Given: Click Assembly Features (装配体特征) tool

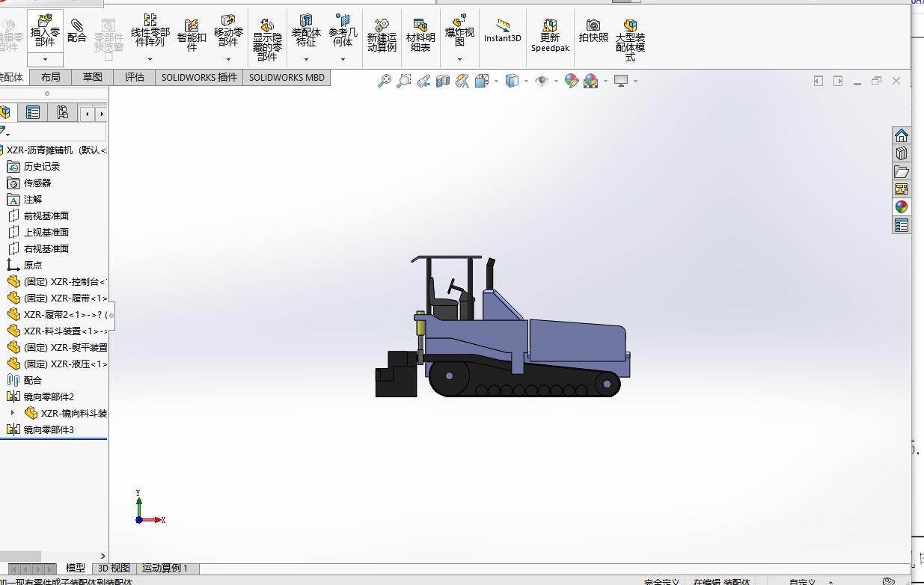Looking at the screenshot, I should pyautogui.click(x=306, y=30).
